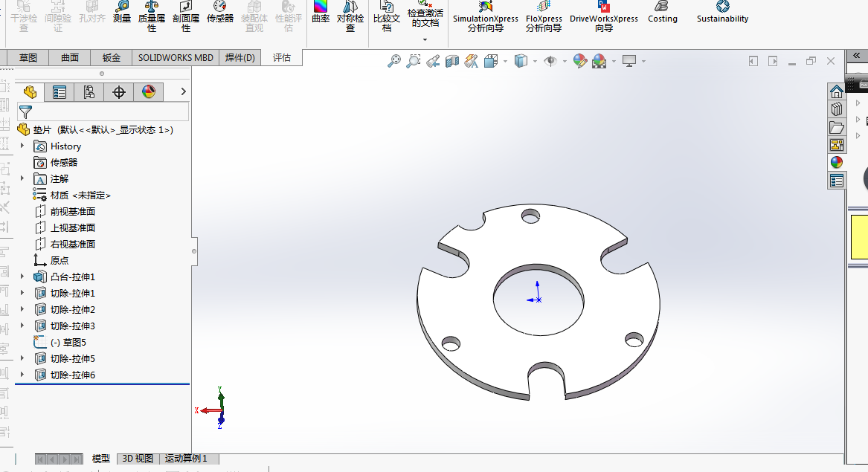Open Appearances tab in task pane
Viewport: 868px width, 472px height.
(x=837, y=162)
